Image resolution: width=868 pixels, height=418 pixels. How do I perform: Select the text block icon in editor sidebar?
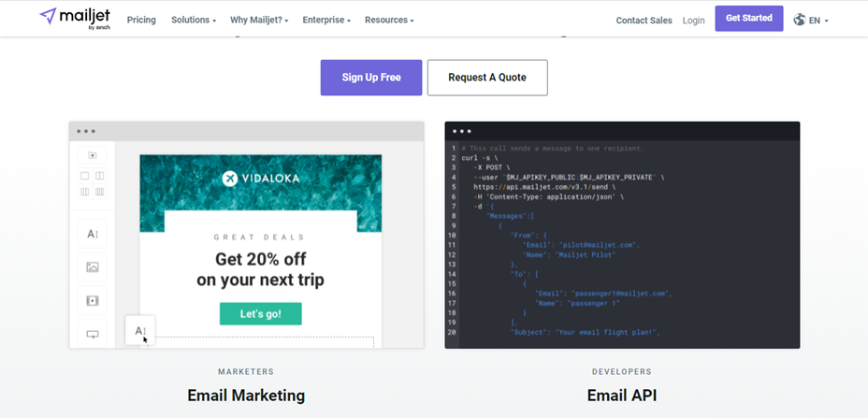click(x=92, y=233)
